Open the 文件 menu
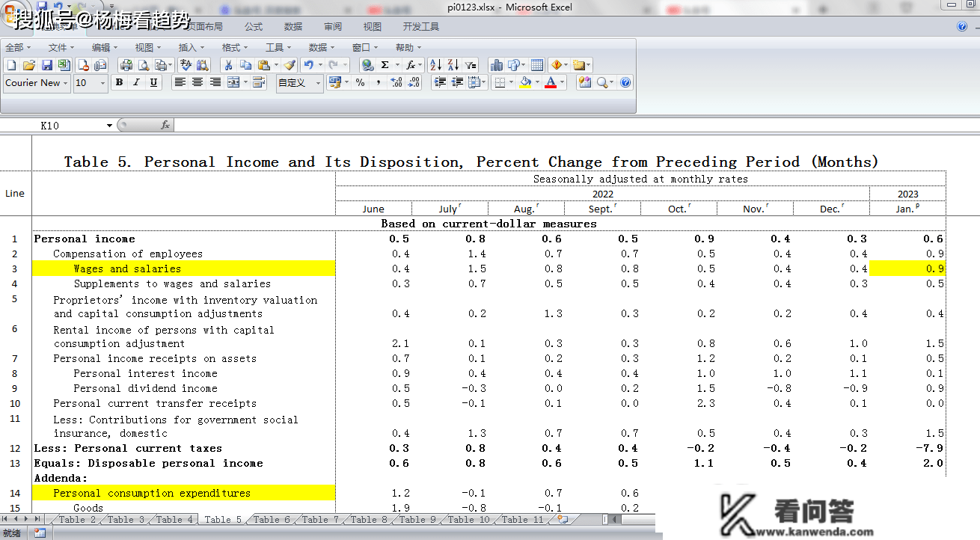Image resolution: width=980 pixels, height=540 pixels. coord(61,47)
